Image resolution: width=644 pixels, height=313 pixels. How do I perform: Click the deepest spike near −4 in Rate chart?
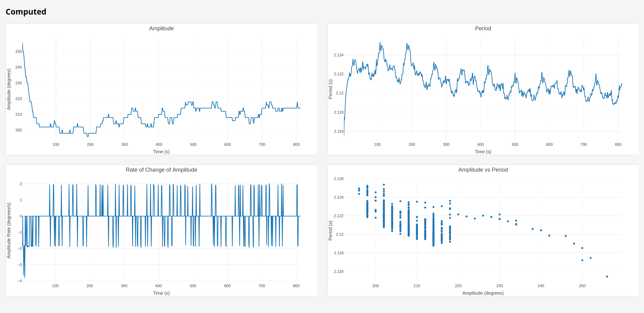pyautogui.click(x=25, y=277)
